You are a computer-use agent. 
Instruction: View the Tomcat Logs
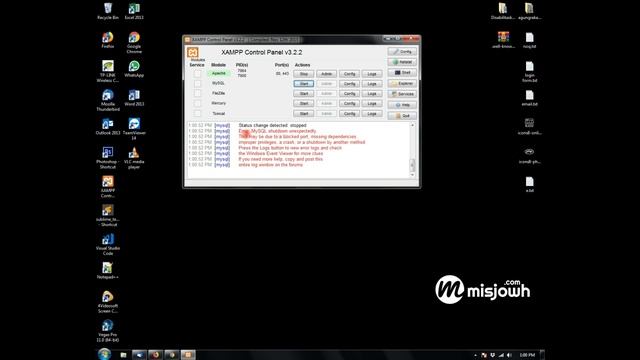[372, 113]
